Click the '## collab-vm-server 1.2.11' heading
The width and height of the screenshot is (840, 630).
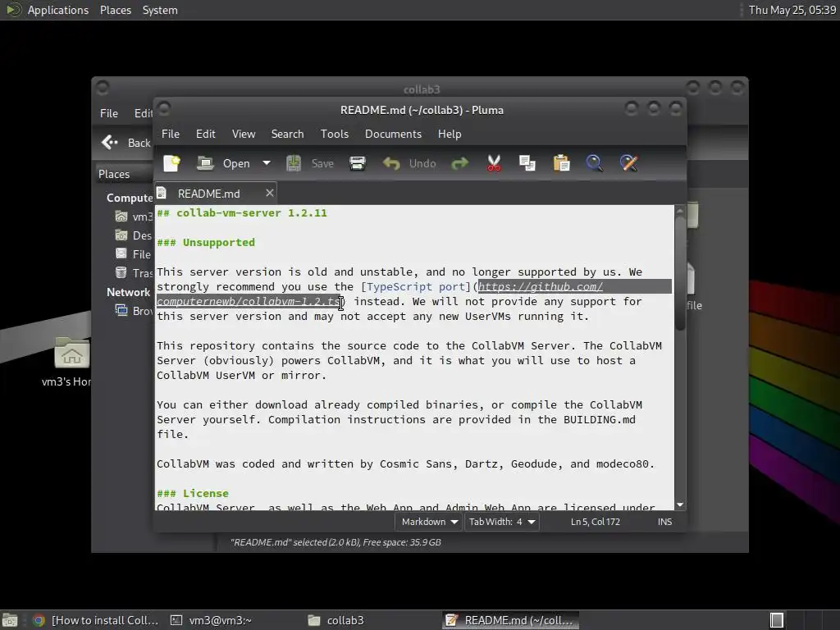pos(242,212)
